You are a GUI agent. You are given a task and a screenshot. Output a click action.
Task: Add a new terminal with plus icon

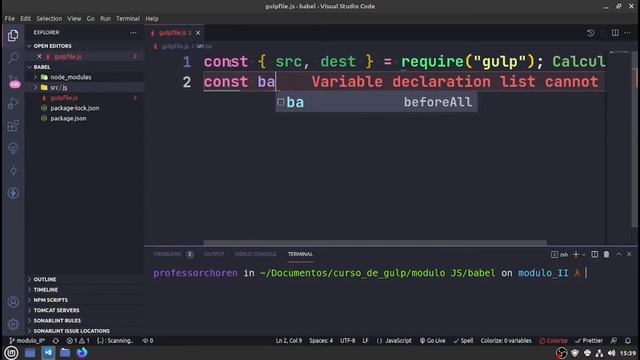click(576, 254)
